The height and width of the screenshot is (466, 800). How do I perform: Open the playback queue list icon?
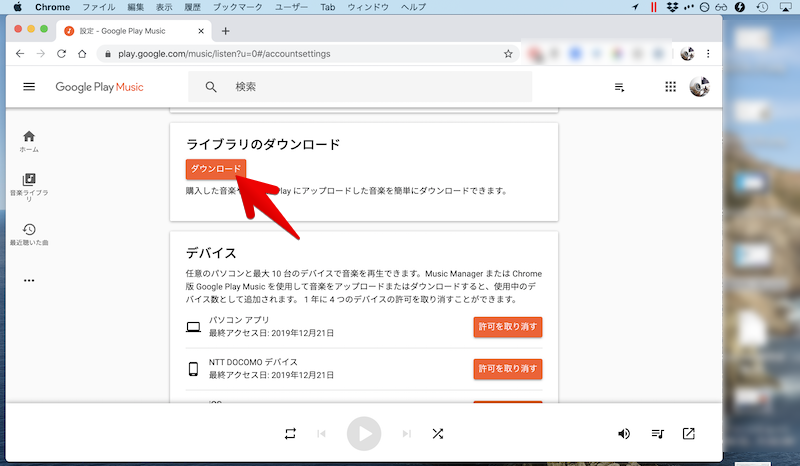[657, 434]
